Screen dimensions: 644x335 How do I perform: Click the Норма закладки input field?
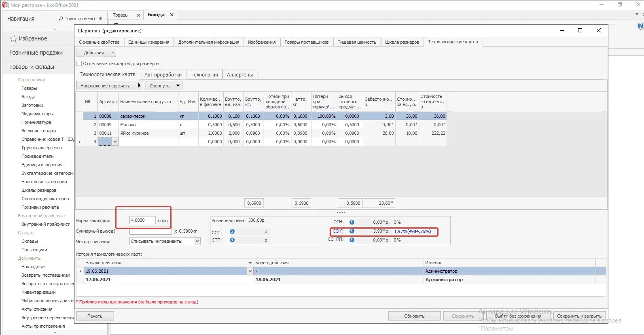pos(142,220)
